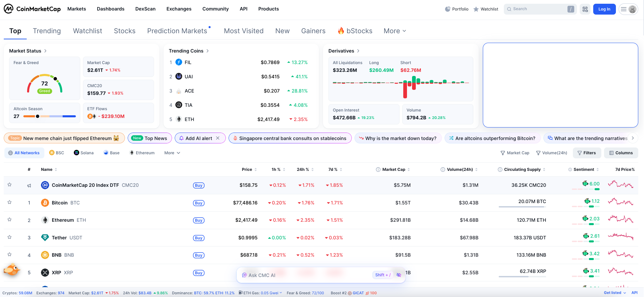The image size is (644, 297).
Task: Open the DexScan menu
Action: click(x=145, y=9)
